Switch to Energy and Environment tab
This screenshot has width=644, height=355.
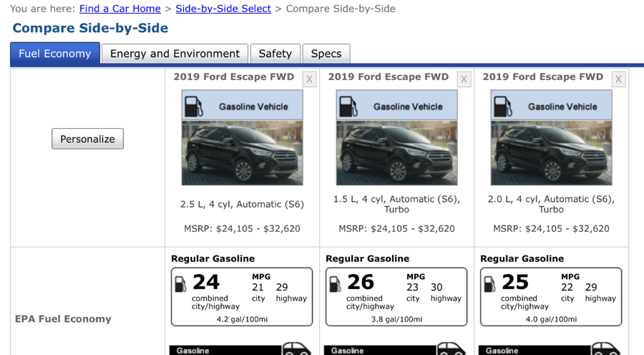[175, 54]
